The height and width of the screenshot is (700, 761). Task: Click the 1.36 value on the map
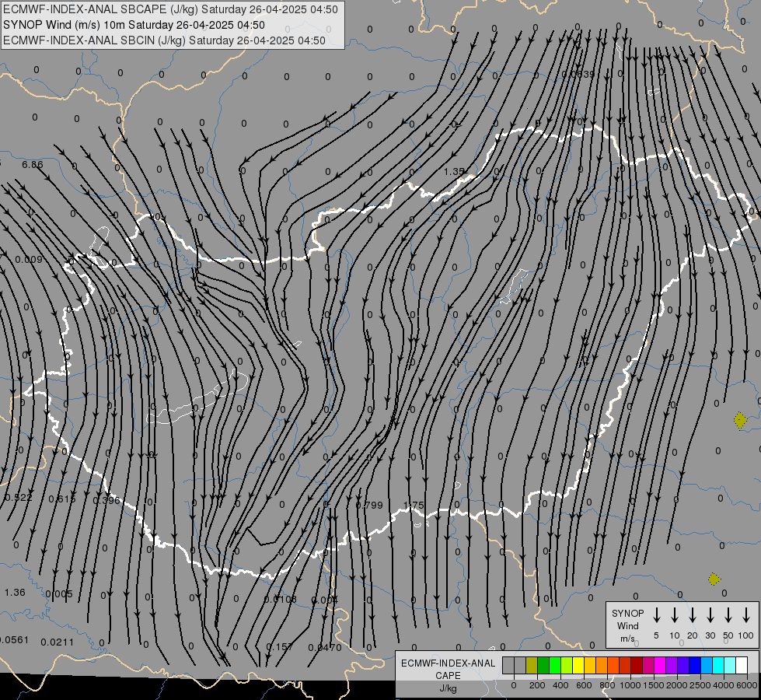pos(15,592)
